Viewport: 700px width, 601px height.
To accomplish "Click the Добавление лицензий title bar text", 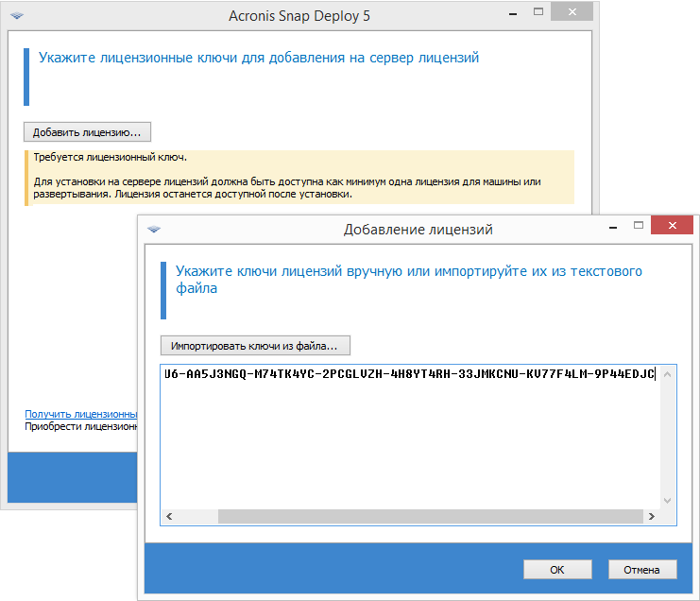I will (418, 230).
